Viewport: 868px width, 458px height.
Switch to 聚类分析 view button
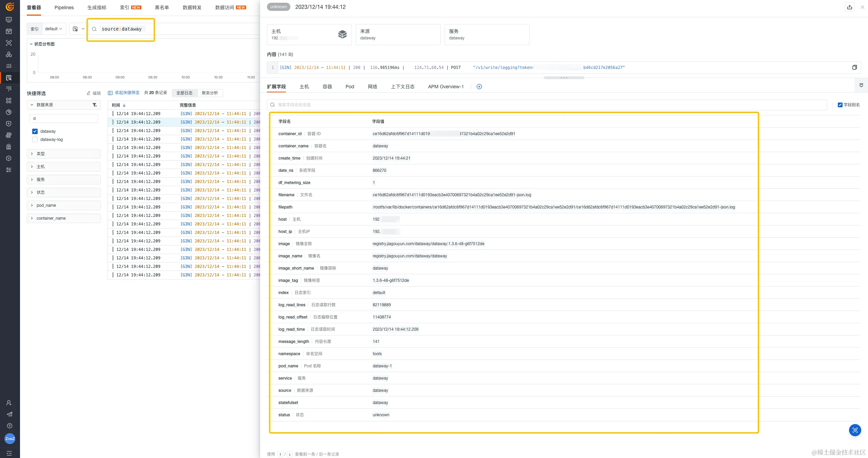point(210,93)
